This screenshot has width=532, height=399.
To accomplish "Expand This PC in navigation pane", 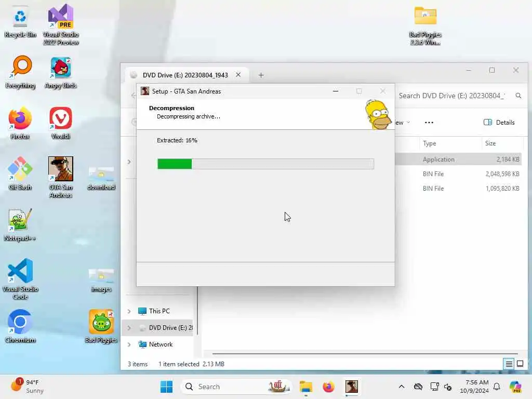I will pos(129,311).
